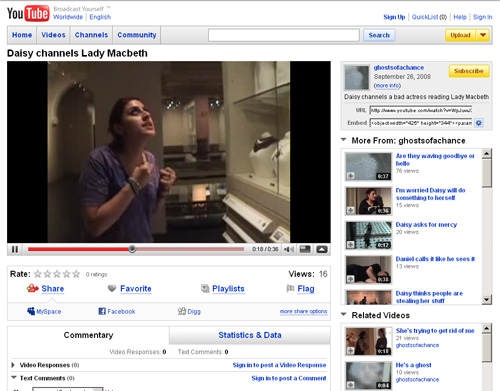Image resolution: width=500 pixels, height=391 pixels.
Task: Flag this video as inappropriate
Action: (300, 289)
